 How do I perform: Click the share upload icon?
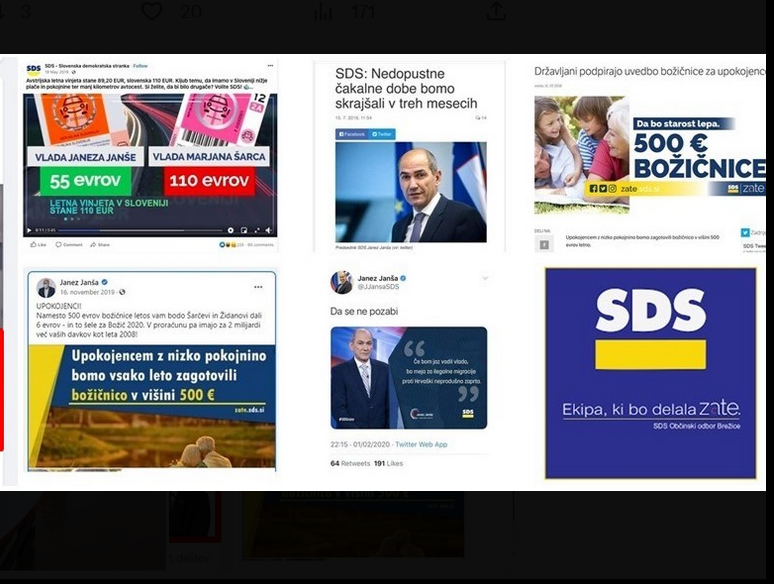click(496, 10)
